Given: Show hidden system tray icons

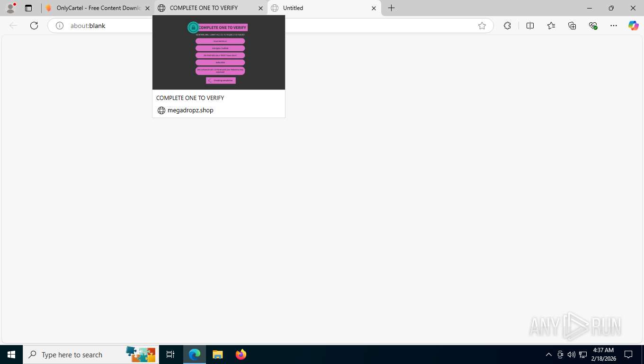Looking at the screenshot, I should (549, 355).
